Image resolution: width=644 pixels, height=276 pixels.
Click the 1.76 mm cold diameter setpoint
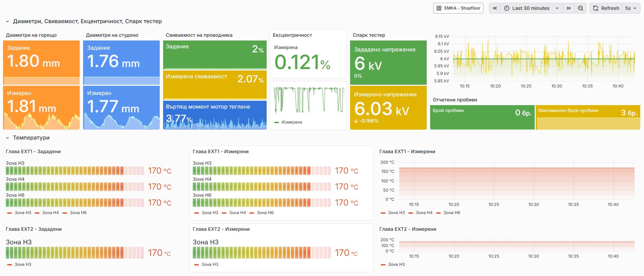[x=122, y=63]
